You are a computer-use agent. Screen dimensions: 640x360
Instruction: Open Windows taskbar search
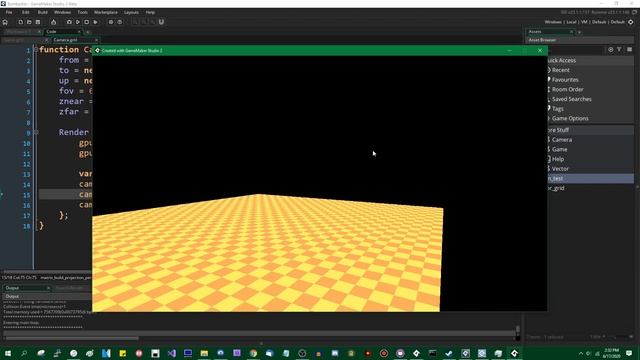tap(24, 353)
